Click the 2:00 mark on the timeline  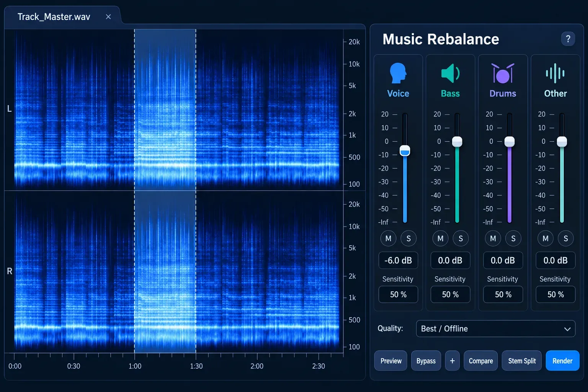point(257,366)
